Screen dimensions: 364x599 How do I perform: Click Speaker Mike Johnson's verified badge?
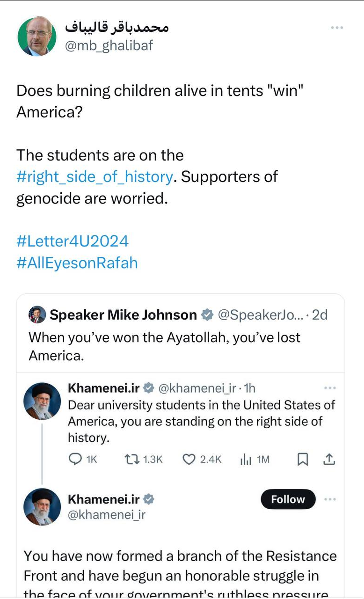tap(207, 315)
